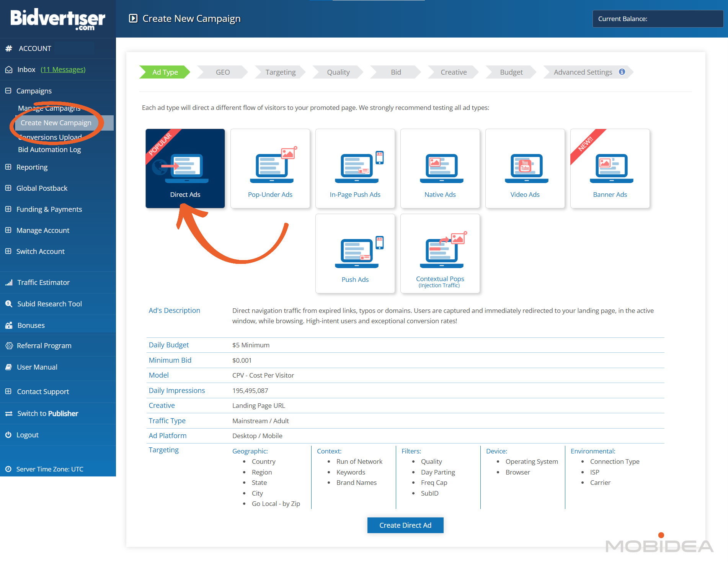
Task: Go to the GEO step tab
Action: tap(222, 72)
